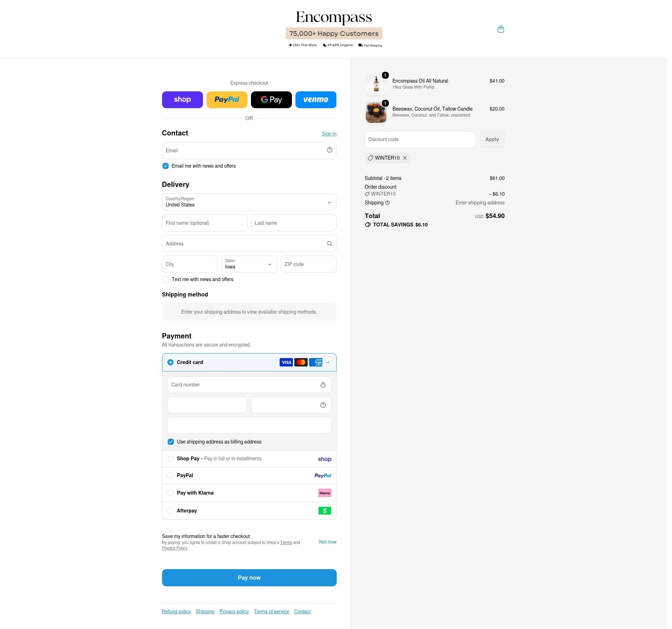Select the PayPal payment radio button
The width and height of the screenshot is (672, 629).
170,476
